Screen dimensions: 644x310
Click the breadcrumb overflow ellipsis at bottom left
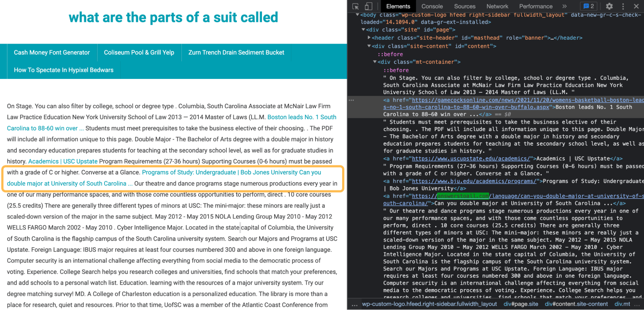pyautogui.click(x=355, y=304)
